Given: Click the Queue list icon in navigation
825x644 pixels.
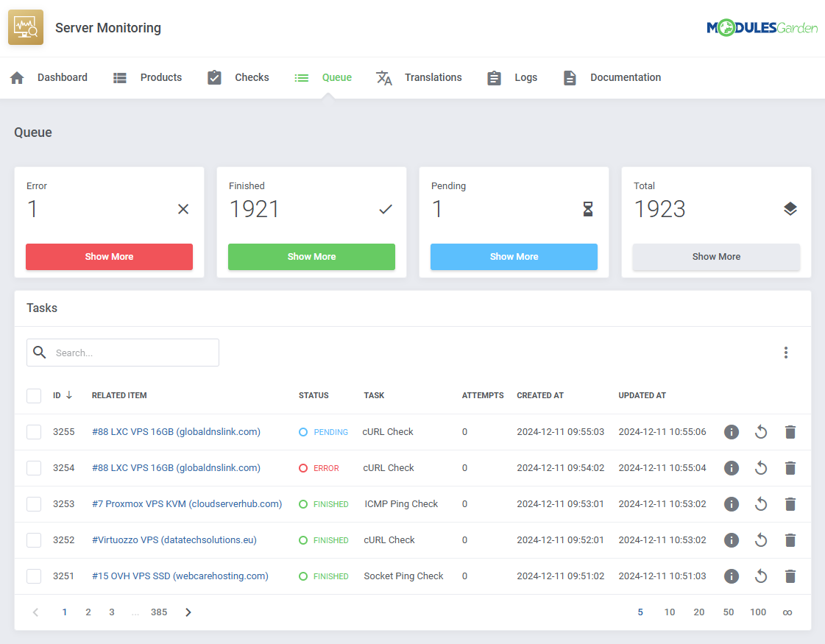Looking at the screenshot, I should (x=302, y=78).
